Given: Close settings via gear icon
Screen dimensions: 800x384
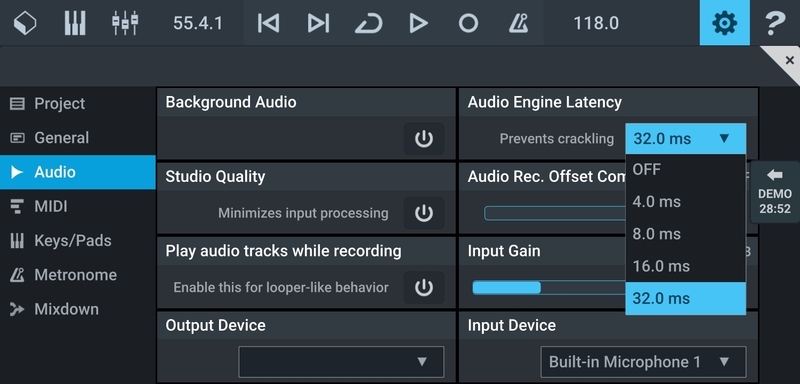Looking at the screenshot, I should pos(724,22).
